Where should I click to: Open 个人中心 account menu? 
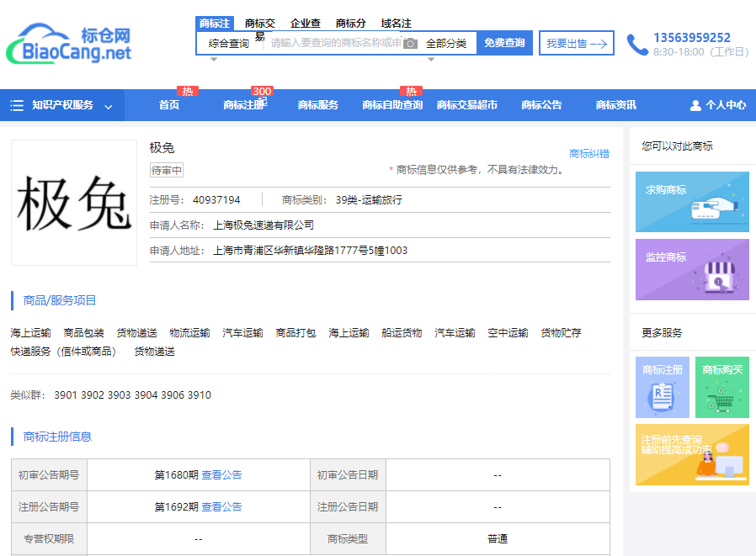click(x=718, y=105)
